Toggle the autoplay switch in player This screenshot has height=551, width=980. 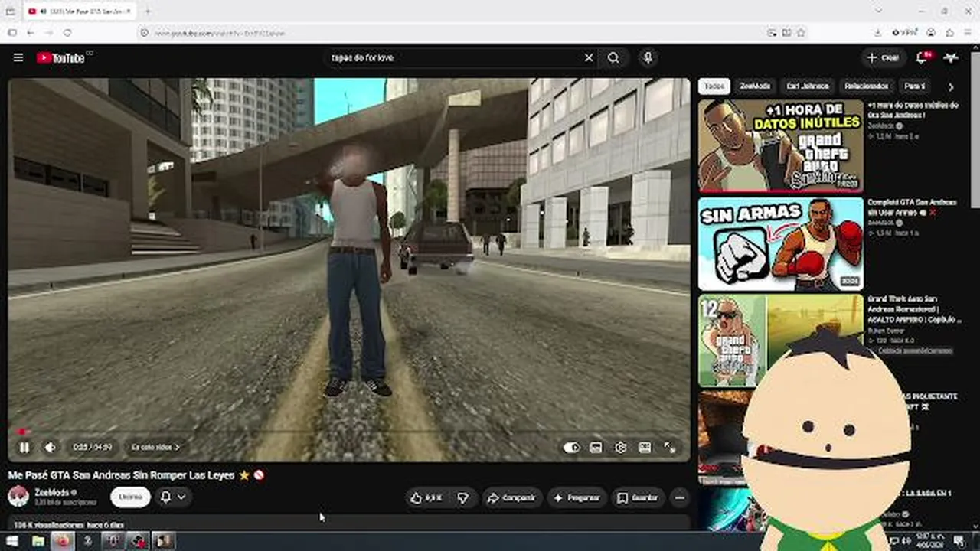point(571,448)
